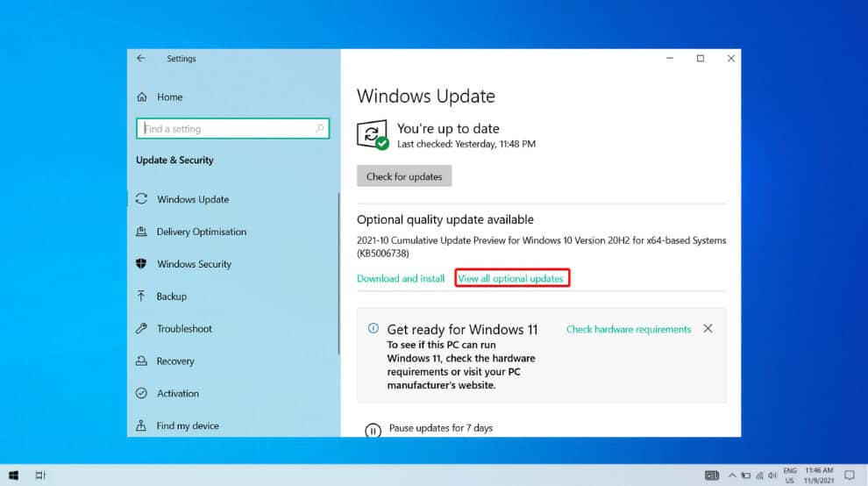
Task: Click the Find my device person icon
Action: (141, 425)
